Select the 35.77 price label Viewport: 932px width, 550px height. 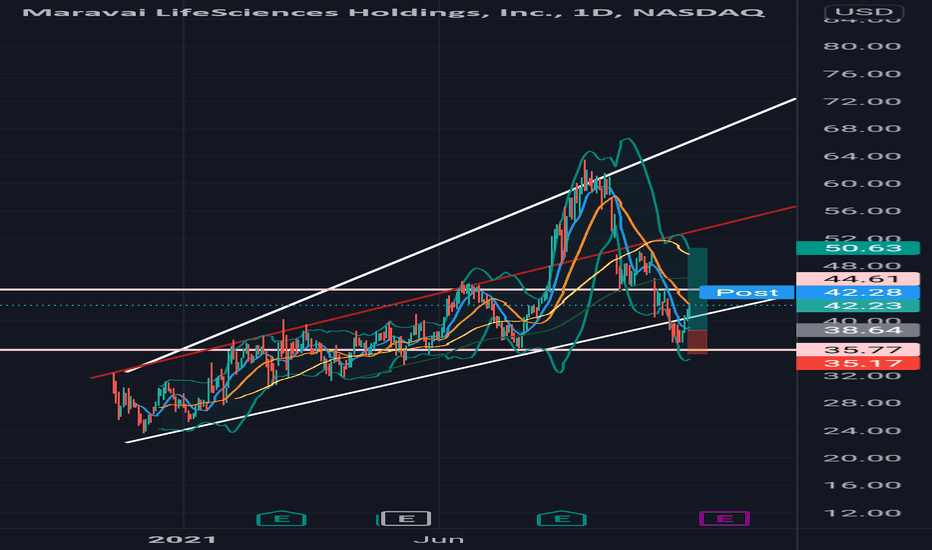858,350
